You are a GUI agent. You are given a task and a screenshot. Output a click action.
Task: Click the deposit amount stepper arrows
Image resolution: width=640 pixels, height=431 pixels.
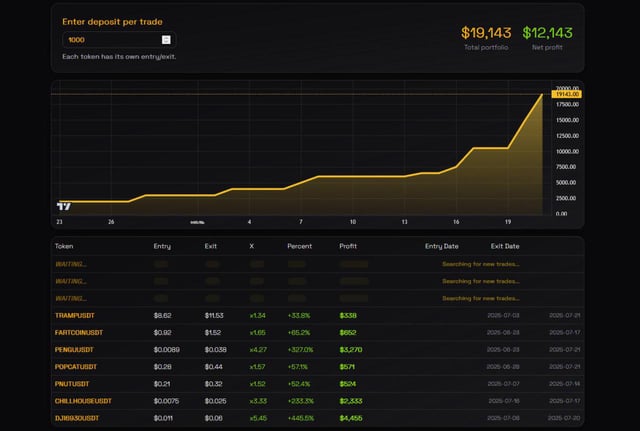click(166, 40)
